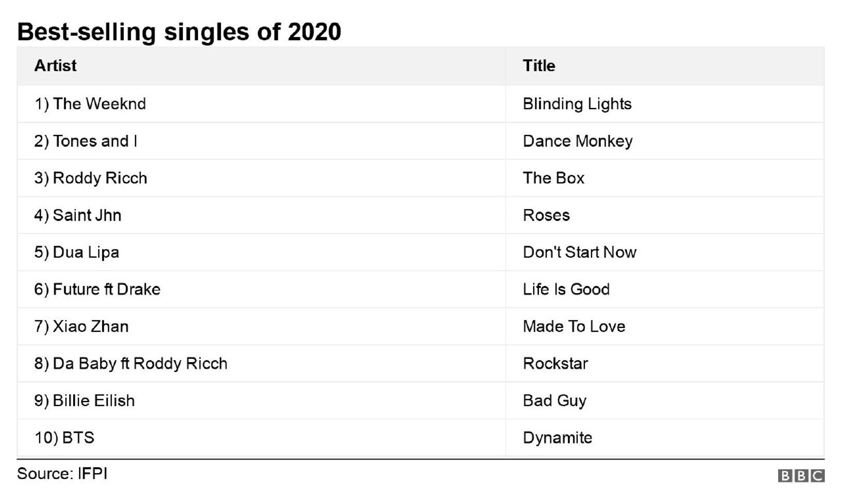Select the Saint Jhn entry
Viewport: 841px width, 504px height.
pos(78,215)
